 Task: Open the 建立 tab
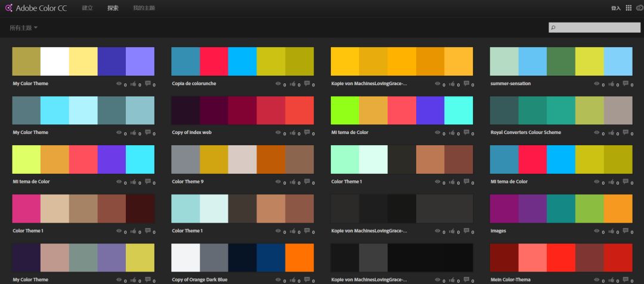(87, 8)
